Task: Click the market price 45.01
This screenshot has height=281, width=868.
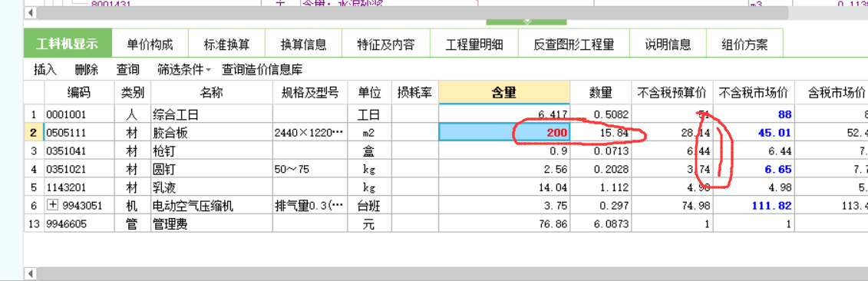Action: tap(754, 133)
